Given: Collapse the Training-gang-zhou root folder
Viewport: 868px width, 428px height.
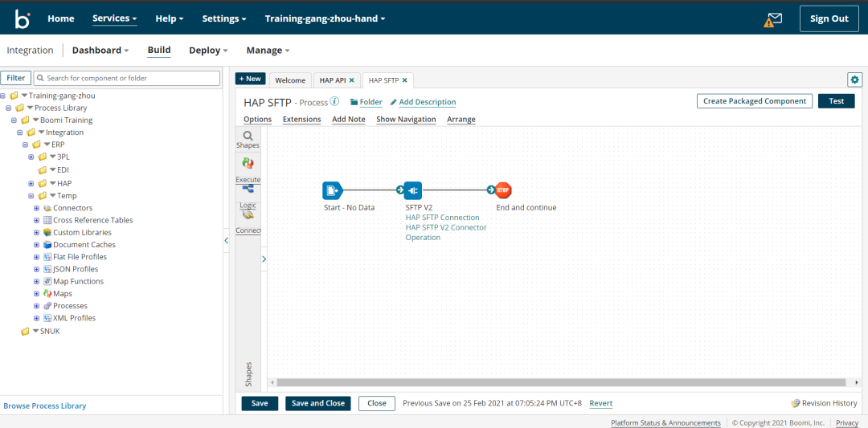Looking at the screenshot, I should [x=2, y=96].
